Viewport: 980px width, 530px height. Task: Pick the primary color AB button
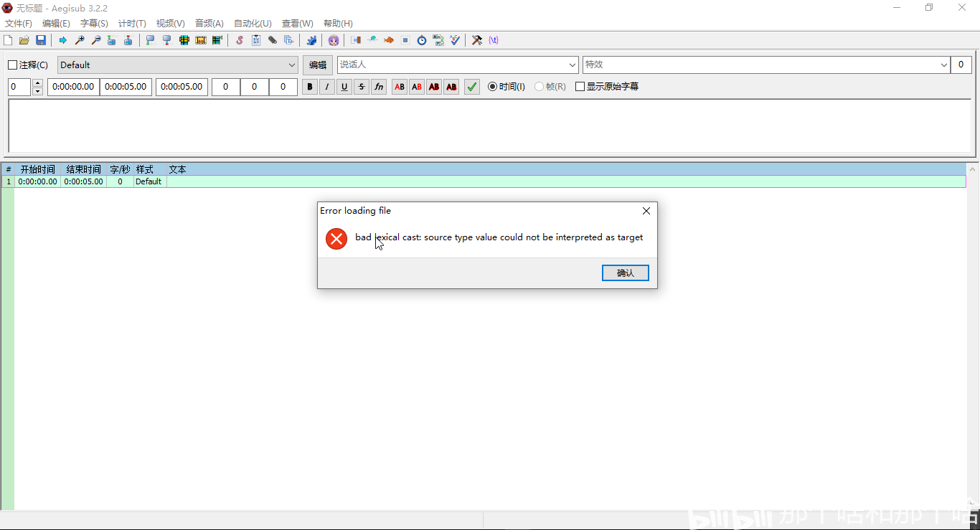point(400,87)
